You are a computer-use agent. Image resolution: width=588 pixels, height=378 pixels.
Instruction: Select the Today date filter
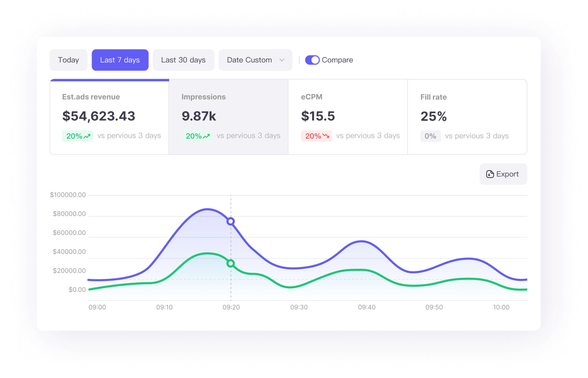pos(68,60)
